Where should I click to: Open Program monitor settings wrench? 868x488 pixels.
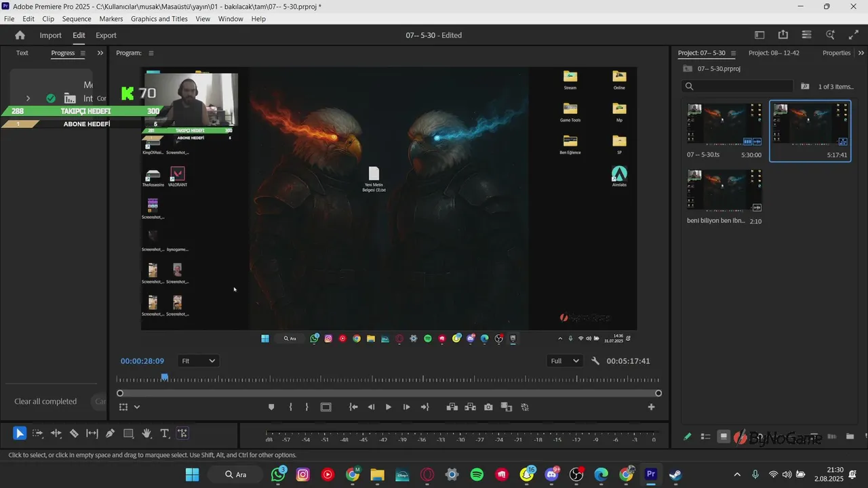[x=595, y=361]
